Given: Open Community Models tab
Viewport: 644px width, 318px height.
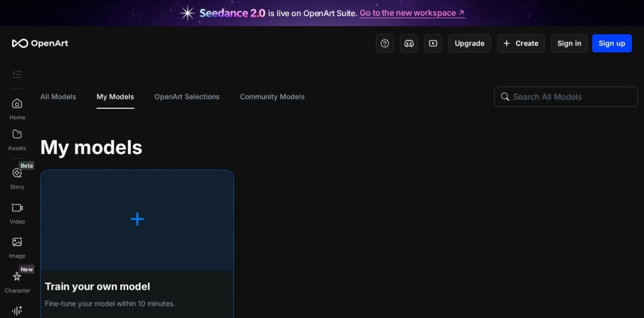Looking at the screenshot, I should tap(272, 97).
